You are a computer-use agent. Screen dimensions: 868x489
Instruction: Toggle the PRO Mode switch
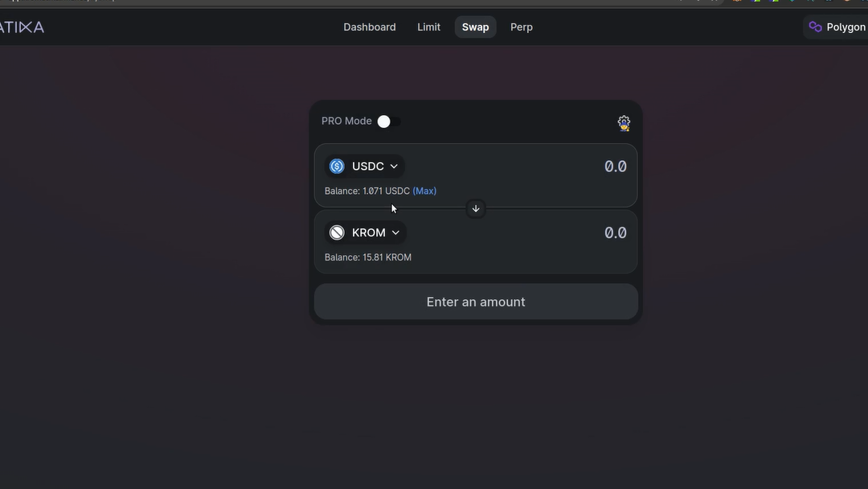click(389, 121)
